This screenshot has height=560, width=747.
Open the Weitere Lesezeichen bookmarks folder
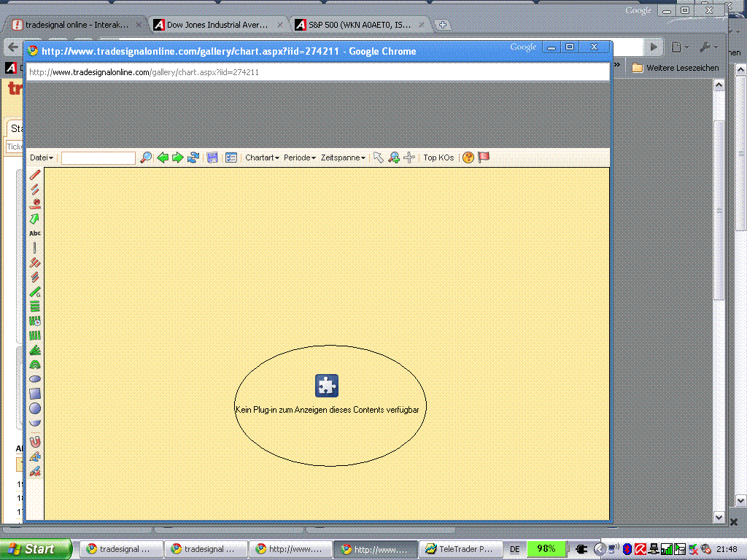[x=676, y=68]
